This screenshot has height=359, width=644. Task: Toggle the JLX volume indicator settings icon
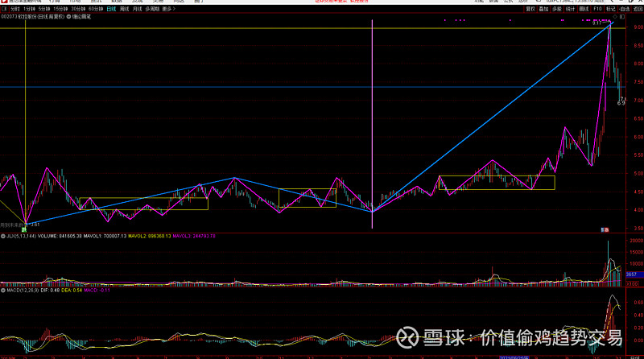tap(3, 236)
